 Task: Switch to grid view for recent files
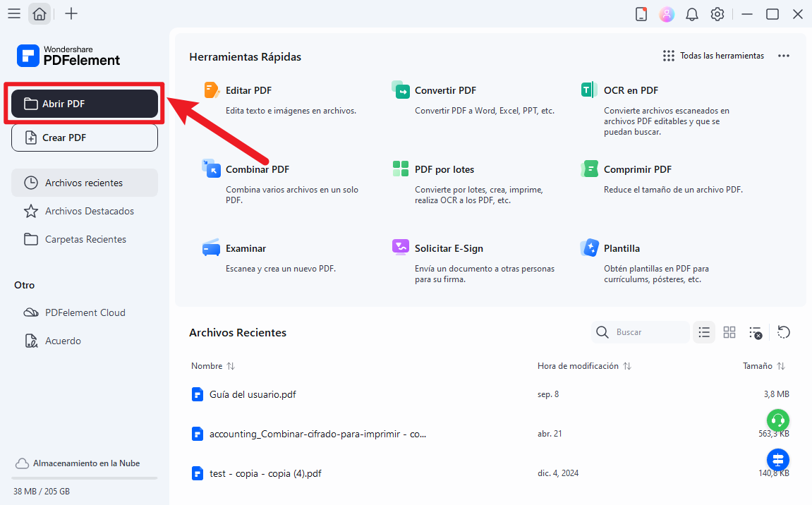(x=729, y=332)
